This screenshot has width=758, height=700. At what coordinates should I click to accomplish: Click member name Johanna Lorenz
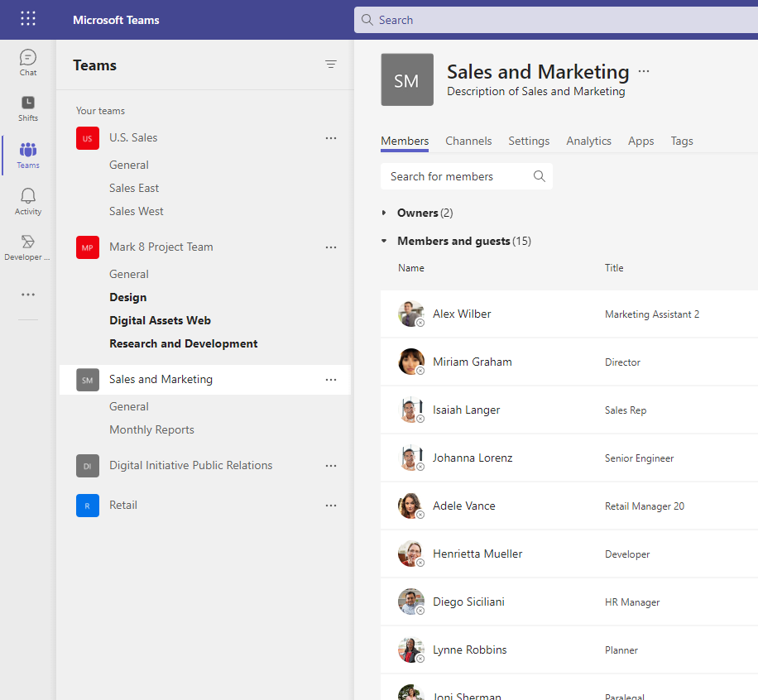point(473,458)
